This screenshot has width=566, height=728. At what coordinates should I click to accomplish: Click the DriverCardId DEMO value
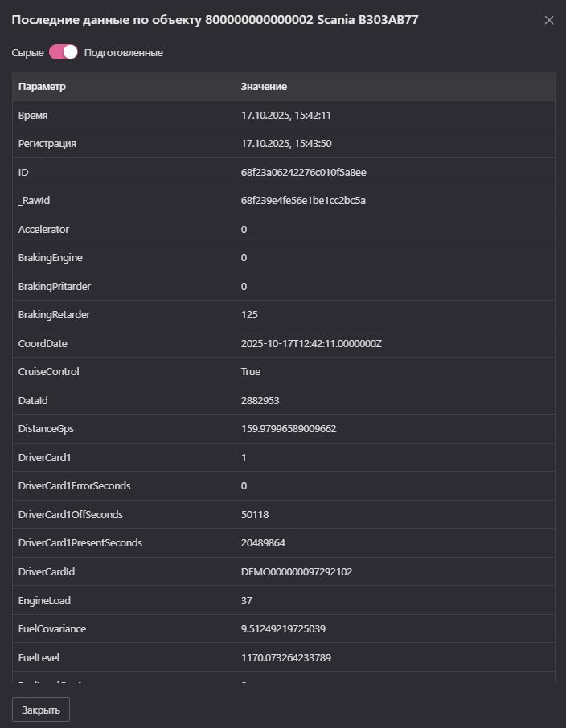pos(297,572)
